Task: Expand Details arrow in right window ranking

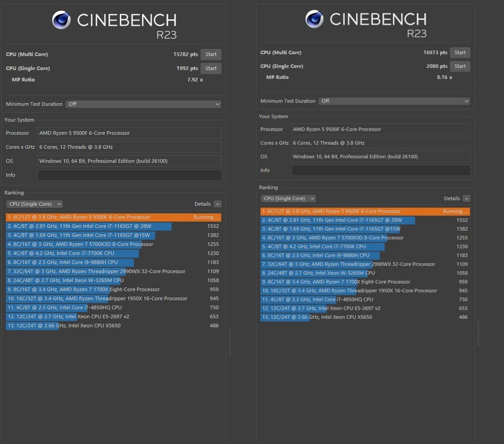Action: pos(466,198)
